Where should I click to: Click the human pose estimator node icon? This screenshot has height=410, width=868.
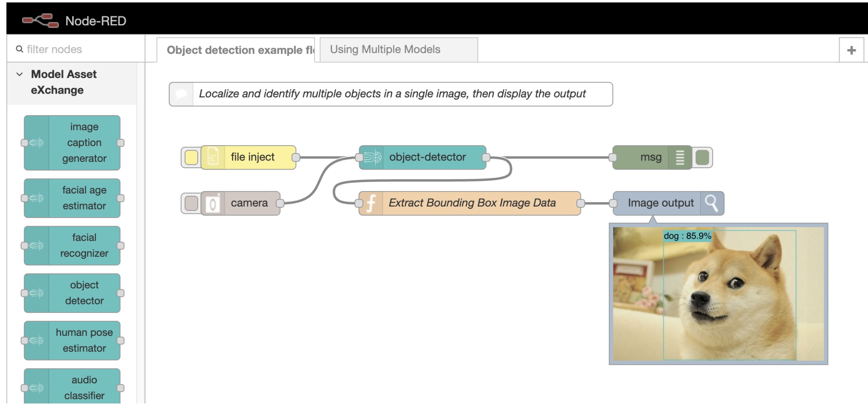tap(37, 341)
